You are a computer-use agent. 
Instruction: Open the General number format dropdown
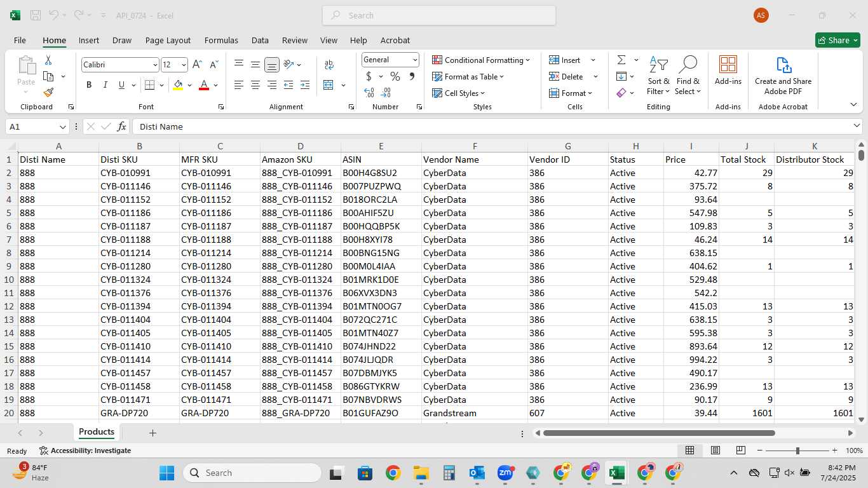tap(415, 60)
